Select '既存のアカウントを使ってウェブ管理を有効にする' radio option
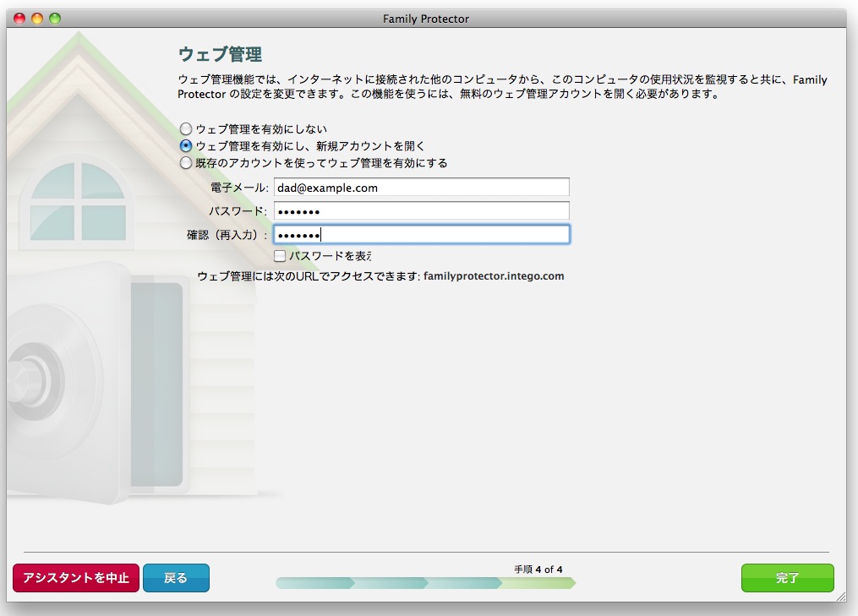 [186, 163]
